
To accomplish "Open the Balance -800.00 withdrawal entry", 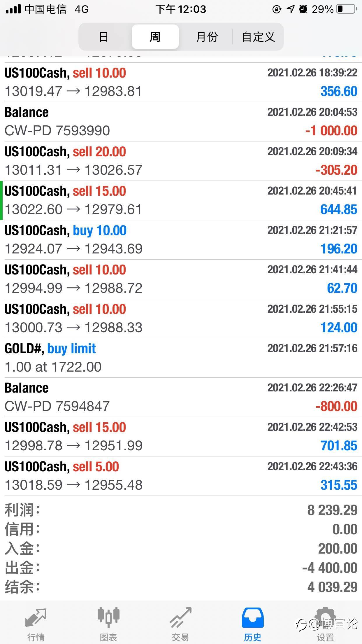I will point(181,397).
